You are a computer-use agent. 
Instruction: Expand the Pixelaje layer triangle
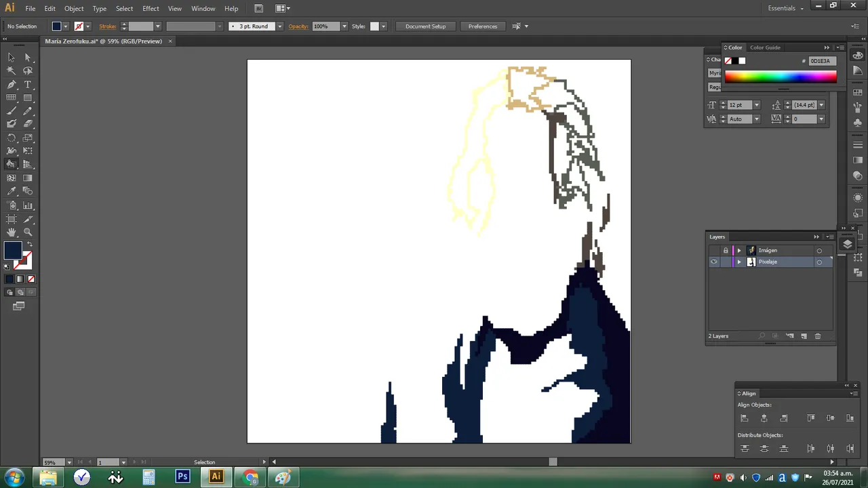[739, 262]
